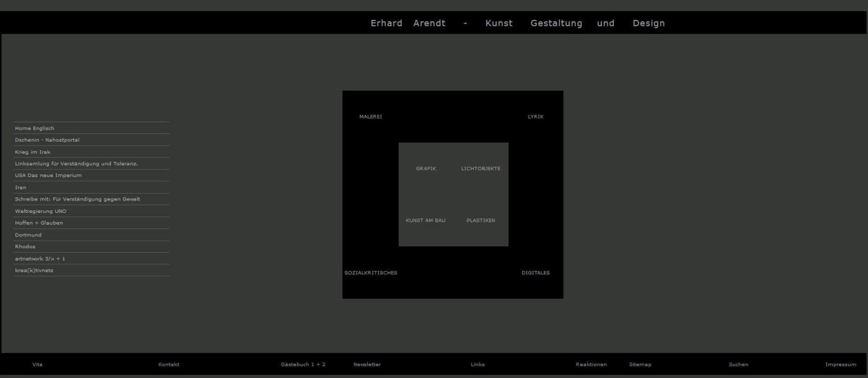View the PLASTIKEN section
The width and height of the screenshot is (868, 378).
click(x=480, y=220)
